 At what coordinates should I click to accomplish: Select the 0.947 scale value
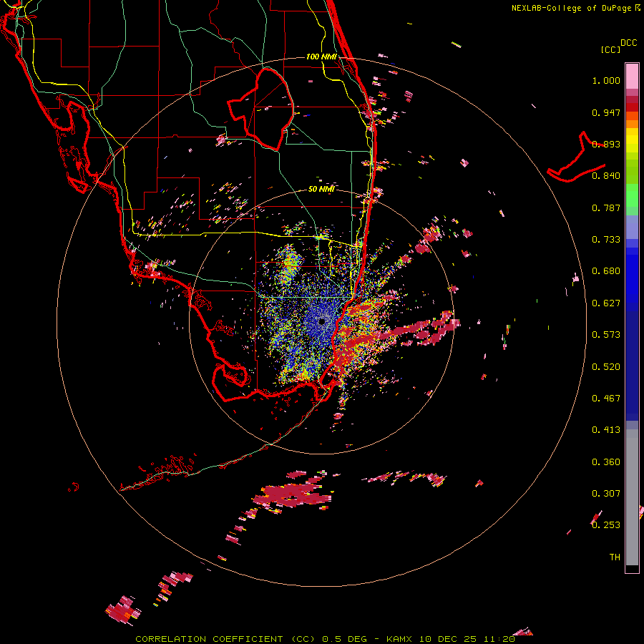(x=606, y=112)
